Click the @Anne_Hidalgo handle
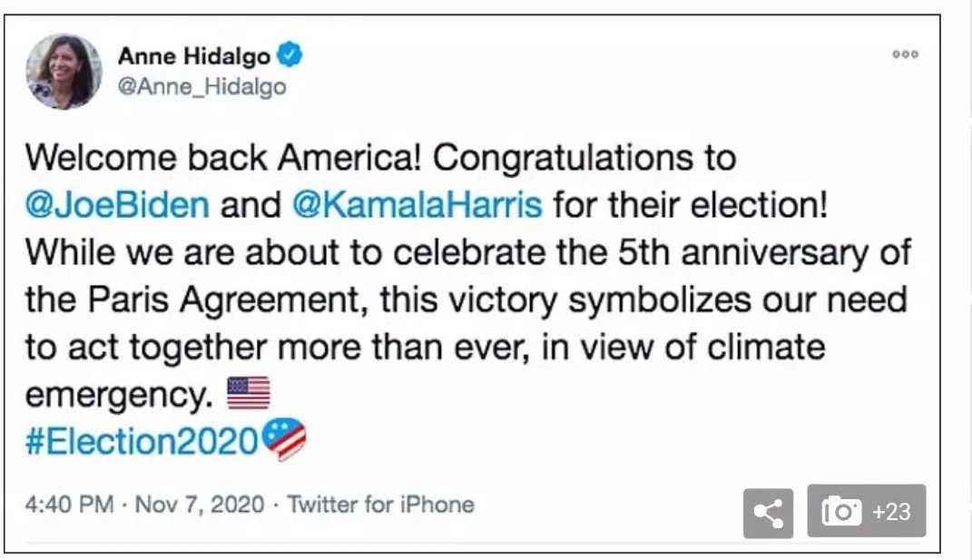The height and width of the screenshot is (560, 972). [201, 86]
